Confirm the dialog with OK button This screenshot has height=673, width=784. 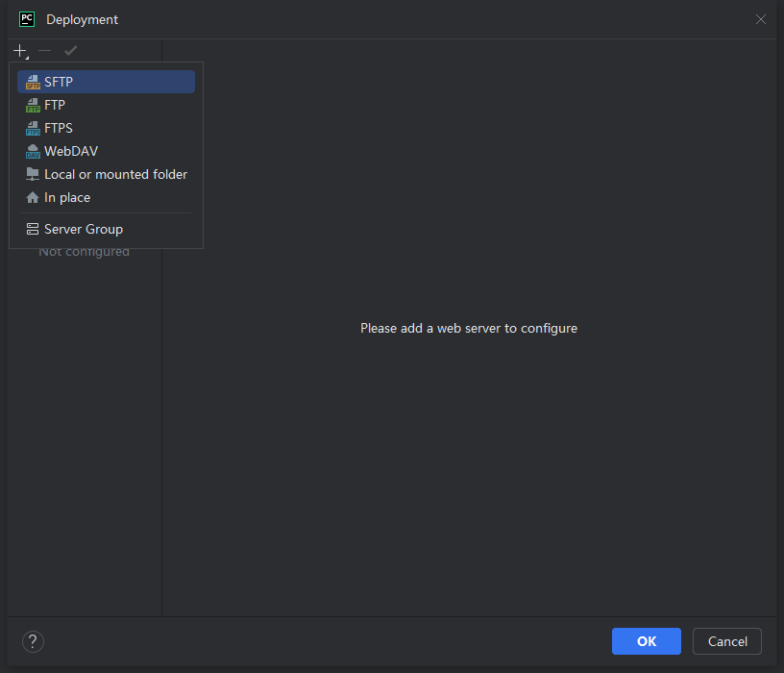point(646,641)
